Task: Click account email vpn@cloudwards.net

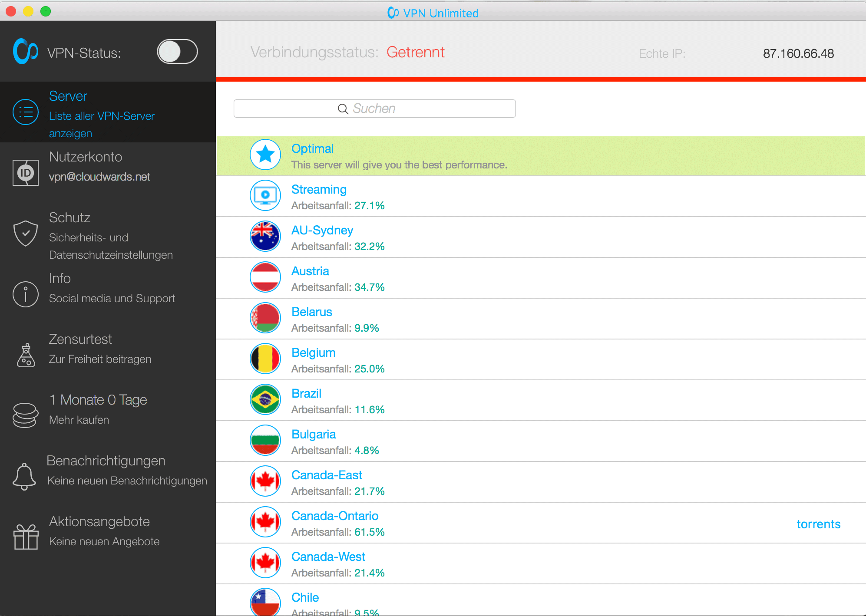Action: (99, 177)
